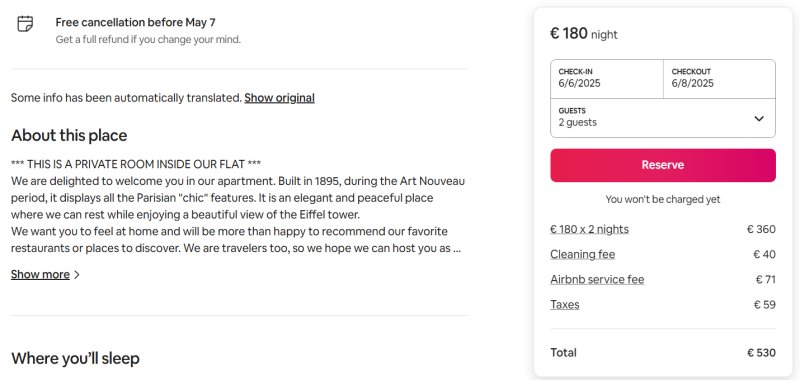The image size is (800, 380).
Task: Click the private room description paragraph
Action: coord(238,206)
